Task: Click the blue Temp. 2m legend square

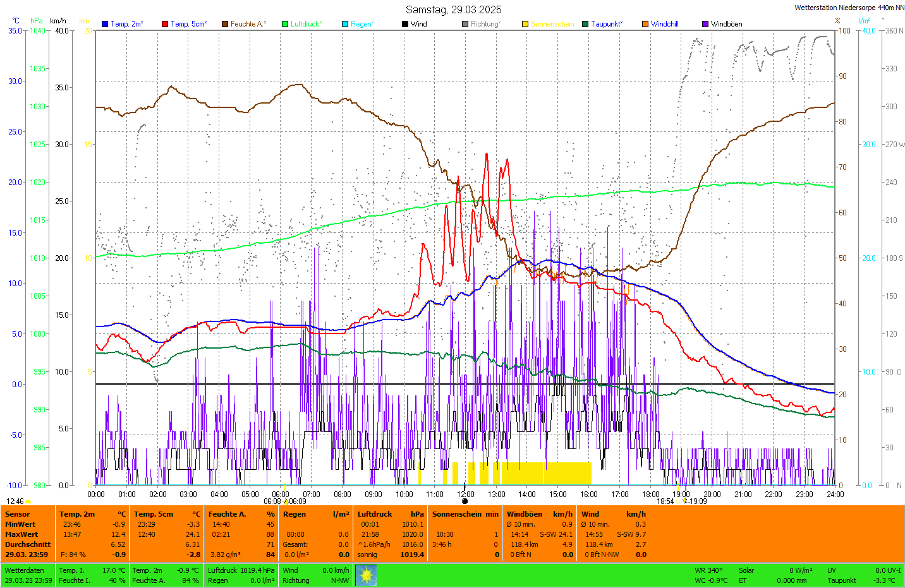Action: pyautogui.click(x=105, y=24)
